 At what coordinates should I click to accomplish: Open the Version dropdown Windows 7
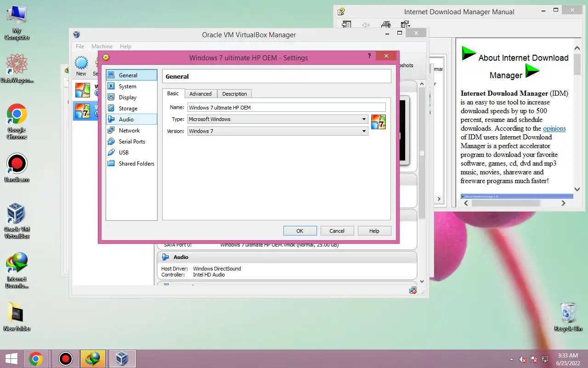click(277, 131)
